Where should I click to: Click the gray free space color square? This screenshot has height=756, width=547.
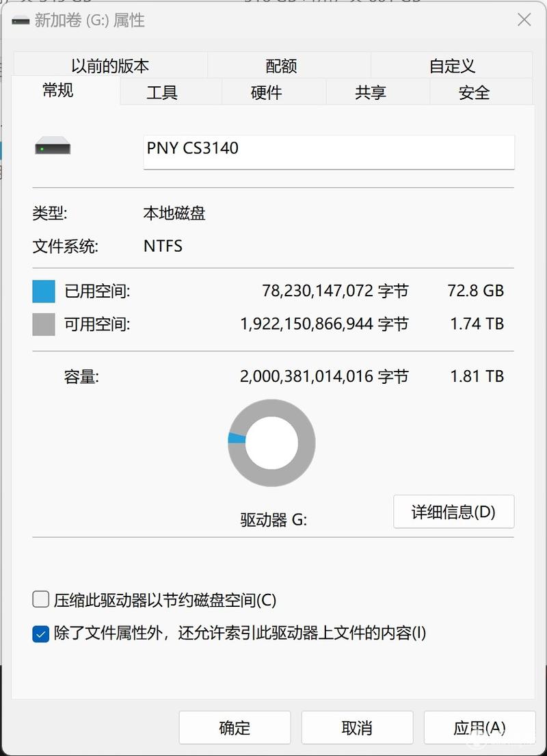point(44,324)
